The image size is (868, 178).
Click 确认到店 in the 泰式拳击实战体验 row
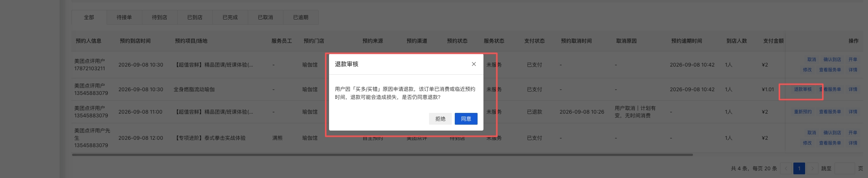(832, 133)
